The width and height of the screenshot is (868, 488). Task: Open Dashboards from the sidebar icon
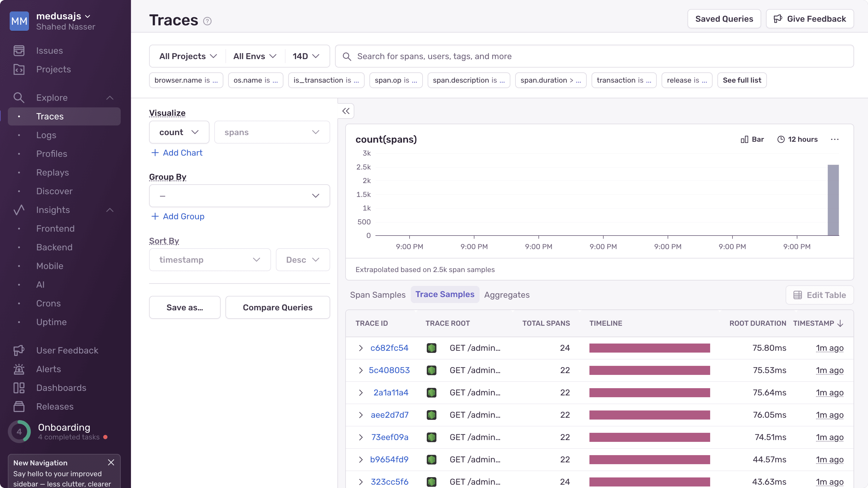pos(19,388)
